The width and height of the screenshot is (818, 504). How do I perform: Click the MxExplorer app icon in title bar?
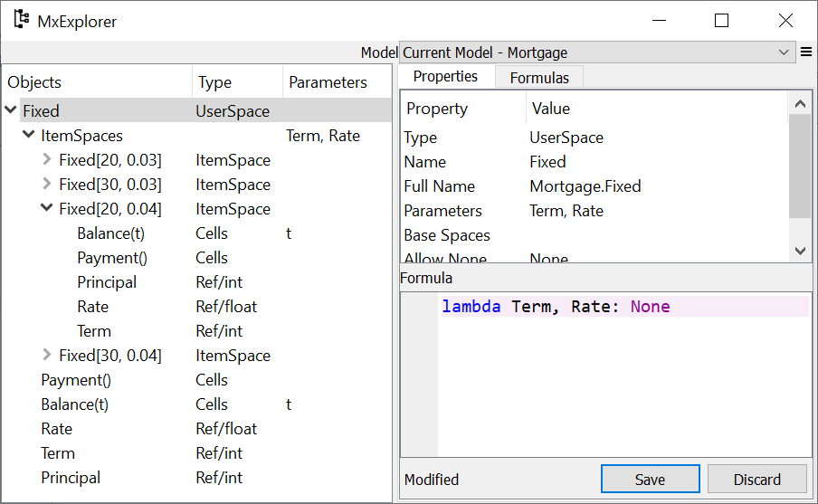pos(21,20)
